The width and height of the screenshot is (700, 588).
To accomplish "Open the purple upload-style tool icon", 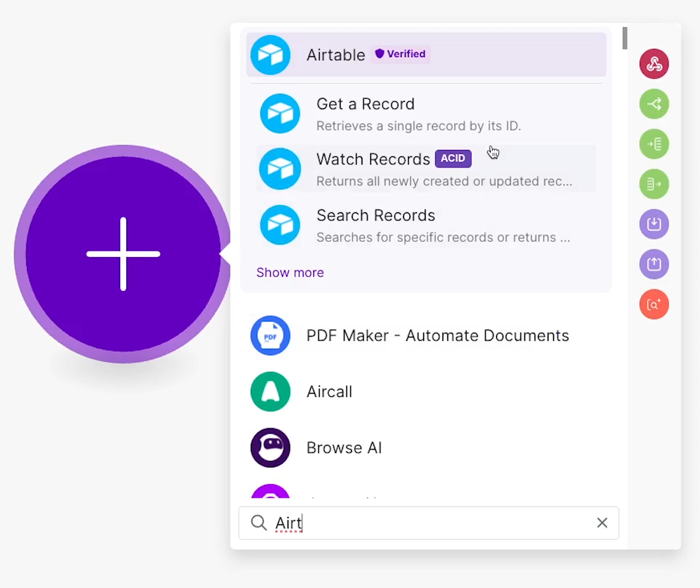I will pyautogui.click(x=654, y=264).
